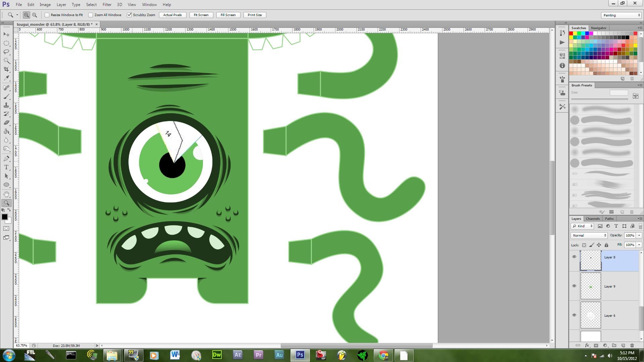Enable the Zoom All Windows checkbox
The width and height of the screenshot is (644, 362).
(91, 15)
